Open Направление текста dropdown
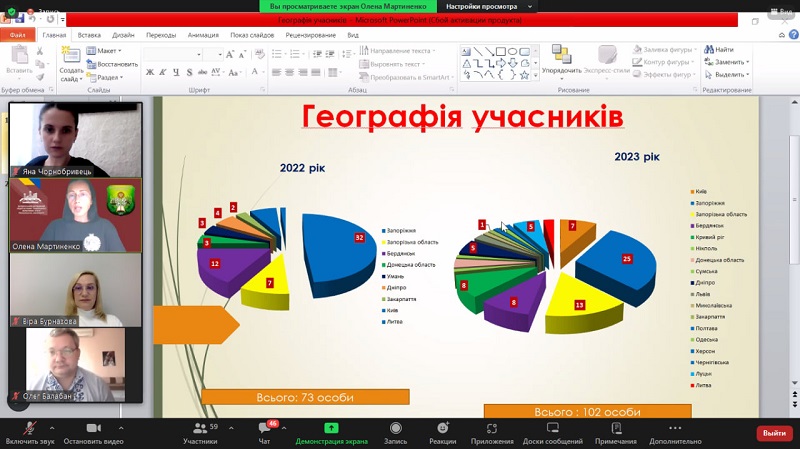Viewport: 800px width, 449px height. pyautogui.click(x=397, y=51)
